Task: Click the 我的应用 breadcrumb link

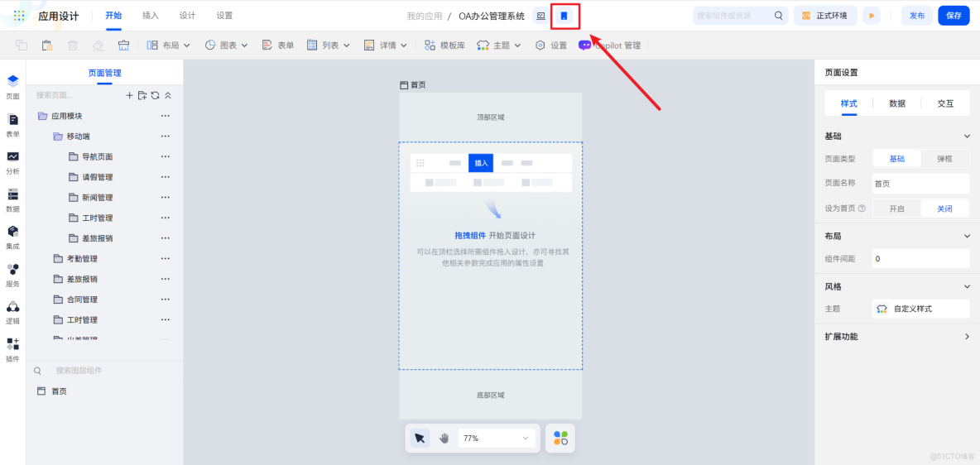Action: (x=425, y=17)
